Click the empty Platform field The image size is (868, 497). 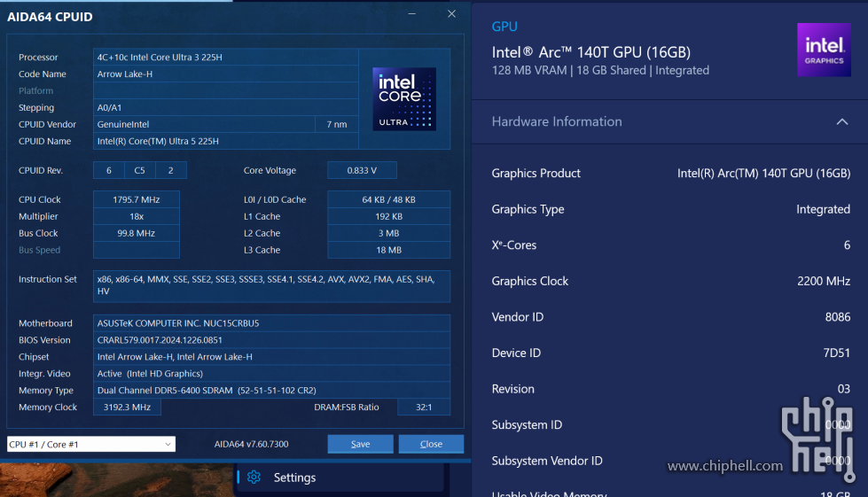[x=226, y=90]
